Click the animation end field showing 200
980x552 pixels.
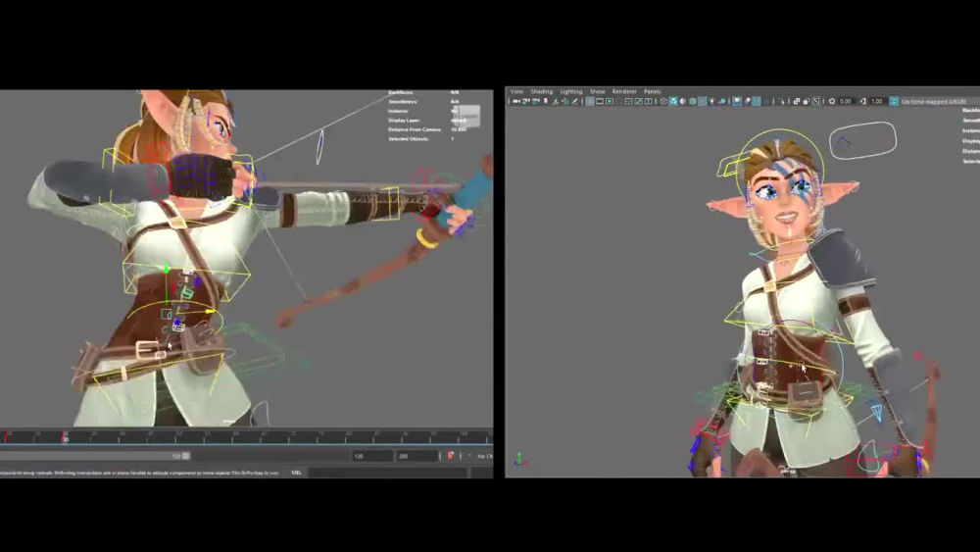tap(416, 456)
